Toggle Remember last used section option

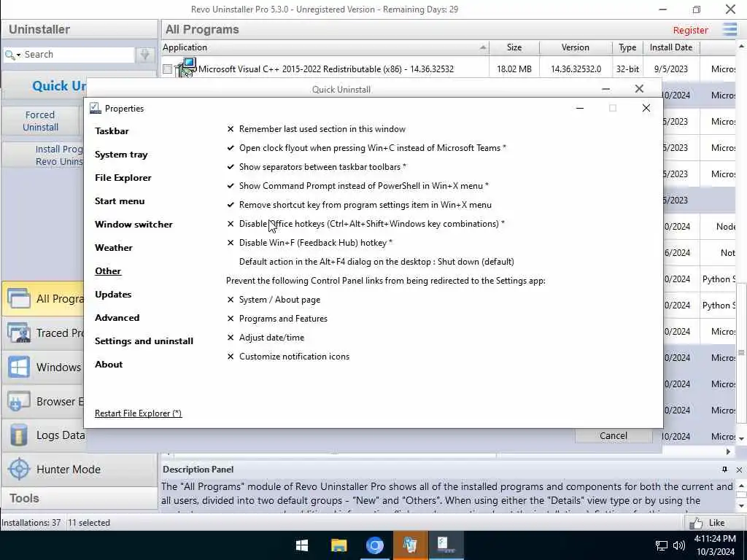coord(317,129)
